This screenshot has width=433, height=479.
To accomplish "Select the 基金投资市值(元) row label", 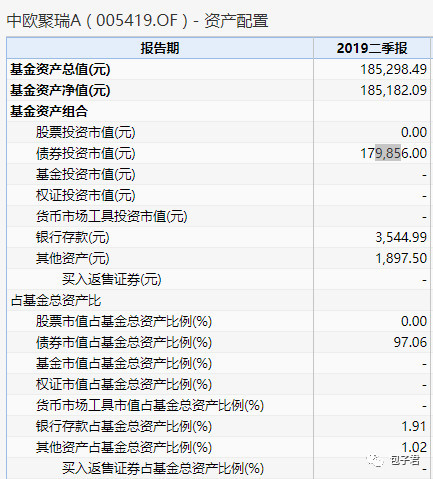I will click(x=86, y=174).
